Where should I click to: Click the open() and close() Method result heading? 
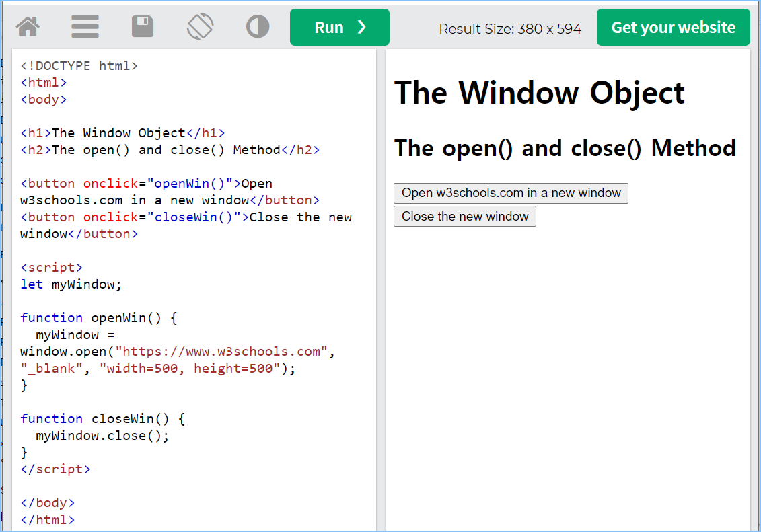[x=565, y=148]
